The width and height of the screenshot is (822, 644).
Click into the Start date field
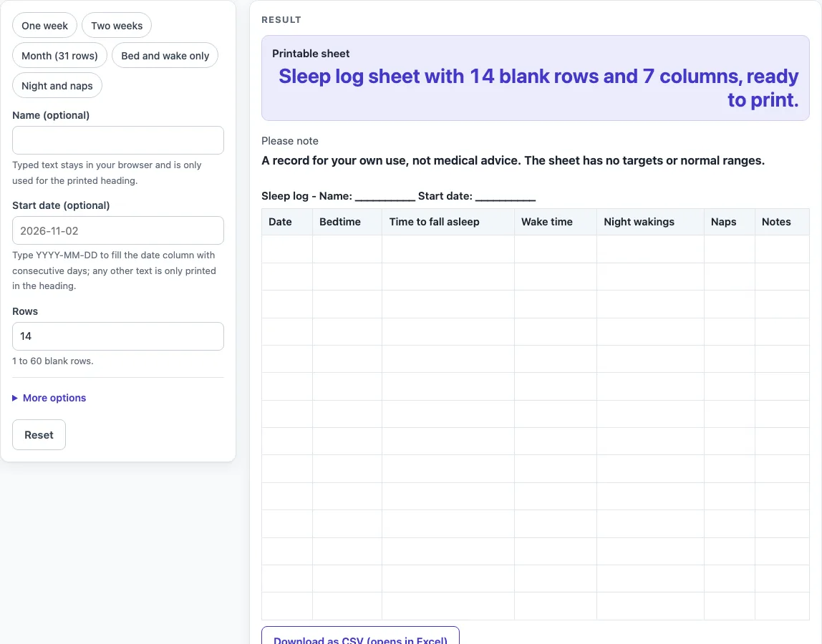click(x=118, y=230)
